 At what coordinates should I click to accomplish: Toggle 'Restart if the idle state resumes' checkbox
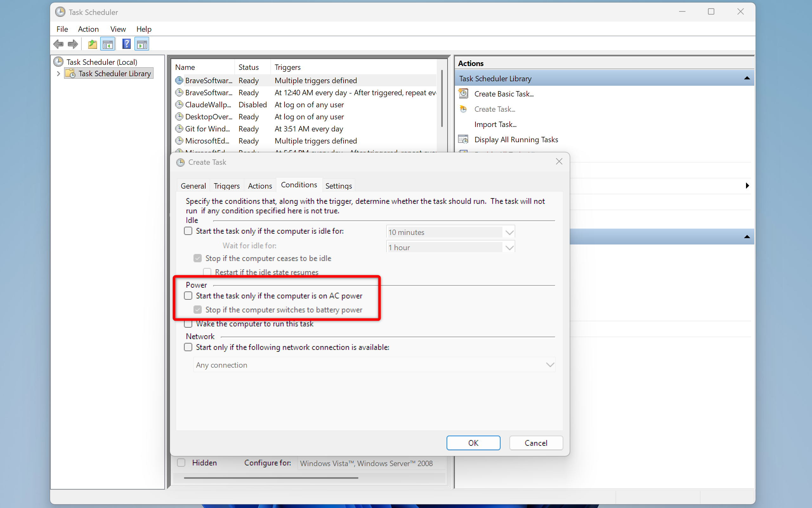(x=207, y=272)
